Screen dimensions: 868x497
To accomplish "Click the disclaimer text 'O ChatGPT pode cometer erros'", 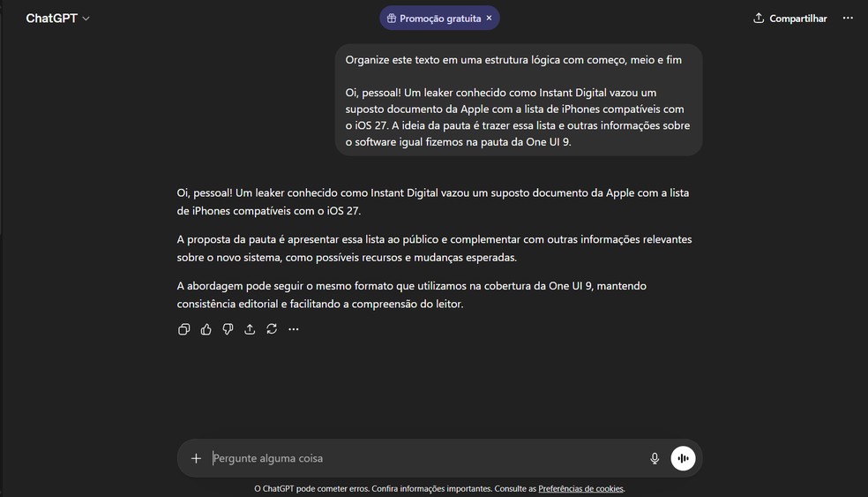I will [x=311, y=489].
